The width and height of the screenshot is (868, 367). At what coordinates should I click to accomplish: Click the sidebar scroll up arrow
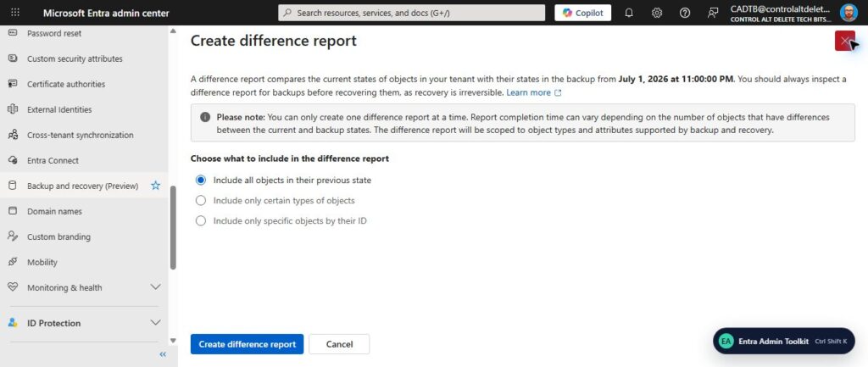(173, 31)
